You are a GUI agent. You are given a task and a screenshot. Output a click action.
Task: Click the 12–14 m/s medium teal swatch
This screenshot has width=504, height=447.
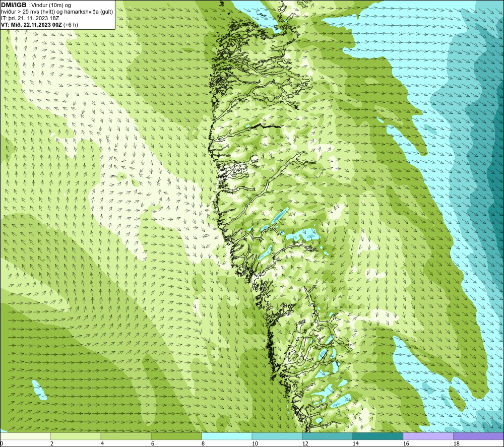(x=327, y=436)
